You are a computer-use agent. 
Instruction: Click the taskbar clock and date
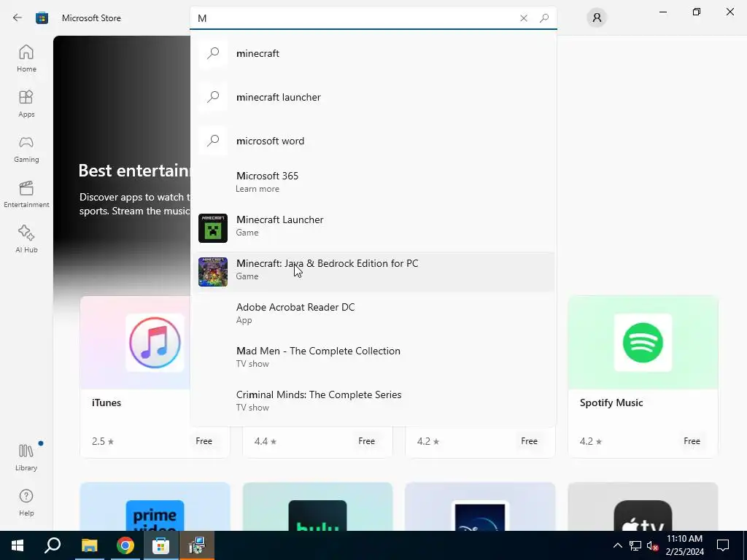pos(684,545)
